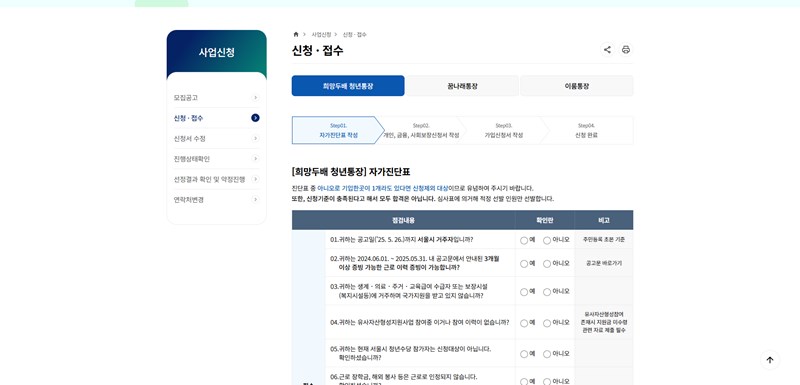
Task: Click the 주민등록 초본 기준 note
Action: coord(604,240)
